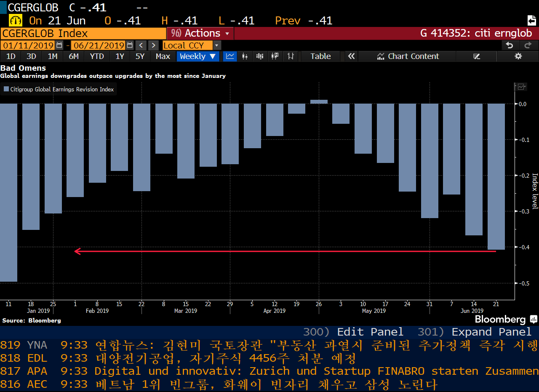This screenshot has height=392, width=539.
Task: Select the 5Y range tab
Action: [x=140, y=56]
